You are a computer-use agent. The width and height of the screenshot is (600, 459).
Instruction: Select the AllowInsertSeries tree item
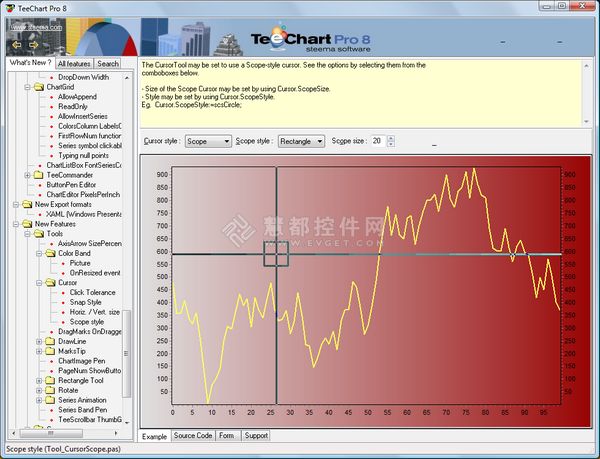point(83,117)
